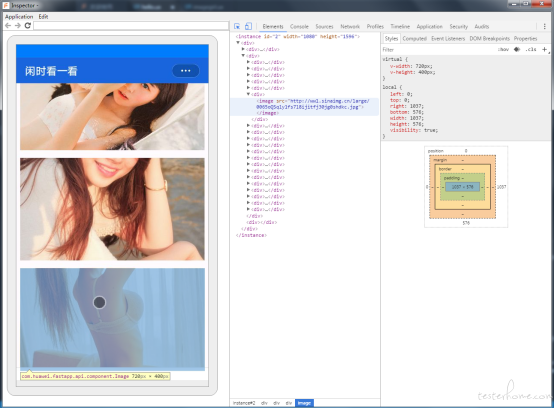554x408 pixels.
Task: Toggle the :hov element state option
Action: point(503,49)
